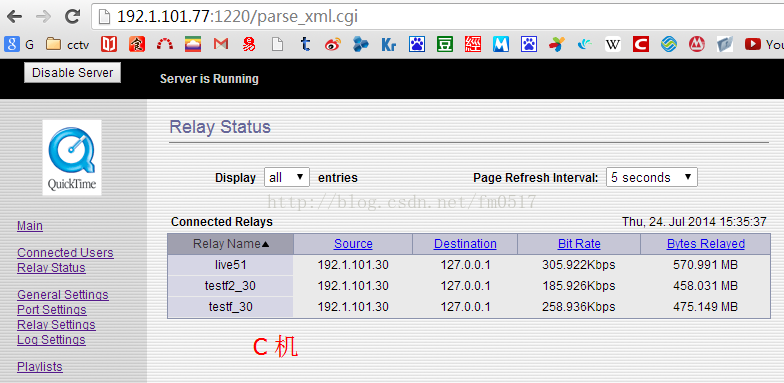The height and width of the screenshot is (383, 784).
Task: Click the browser Forward arrow
Action: [44, 17]
